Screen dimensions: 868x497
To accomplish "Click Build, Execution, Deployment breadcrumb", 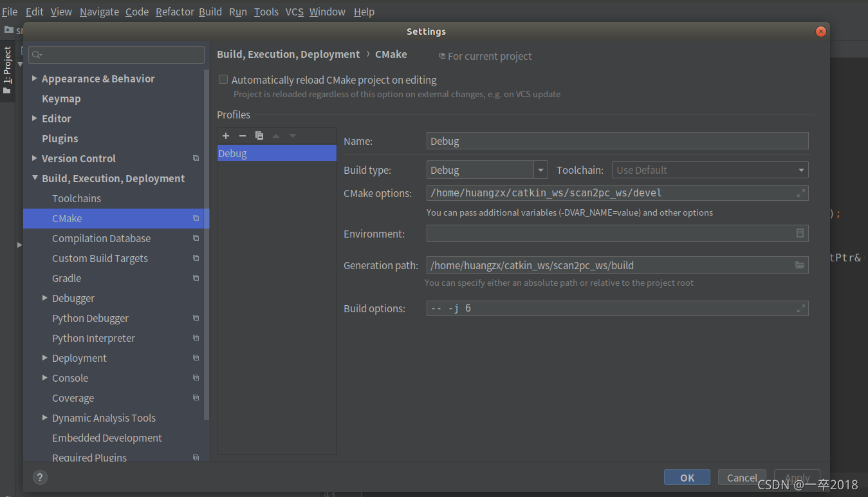I will pyautogui.click(x=288, y=54).
